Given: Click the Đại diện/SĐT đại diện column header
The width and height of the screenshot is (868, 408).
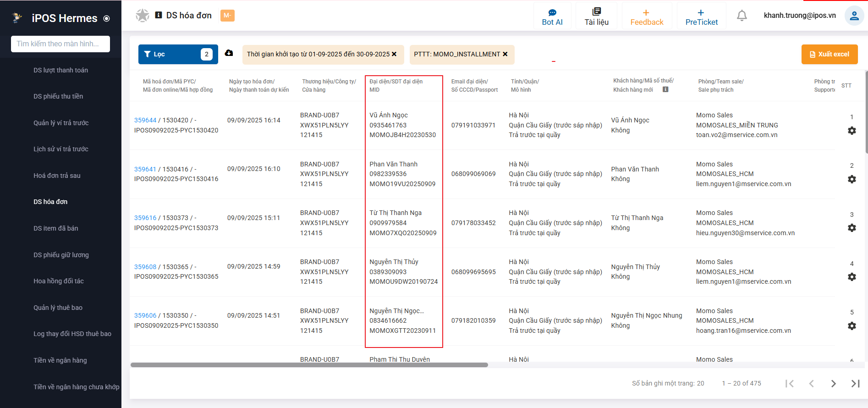Looking at the screenshot, I should pos(396,82).
